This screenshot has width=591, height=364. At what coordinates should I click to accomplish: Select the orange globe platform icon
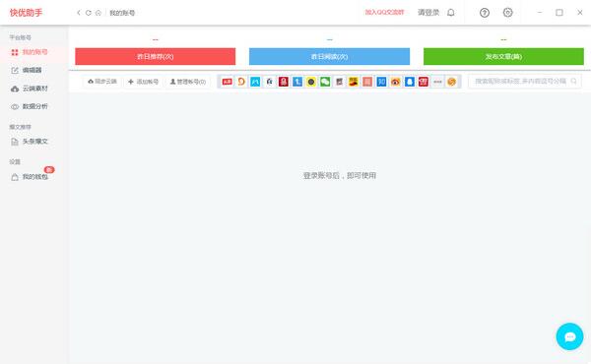coord(451,82)
